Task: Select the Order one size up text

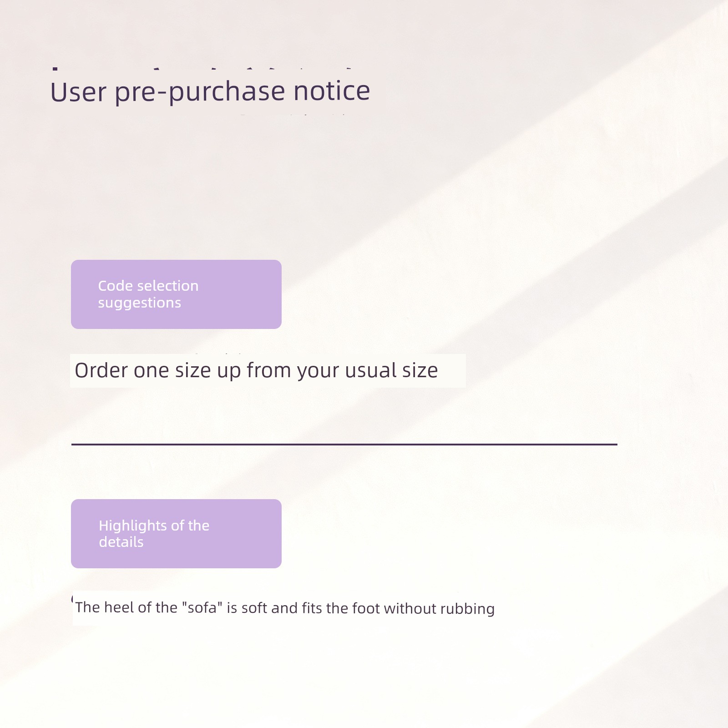Action: (x=256, y=371)
